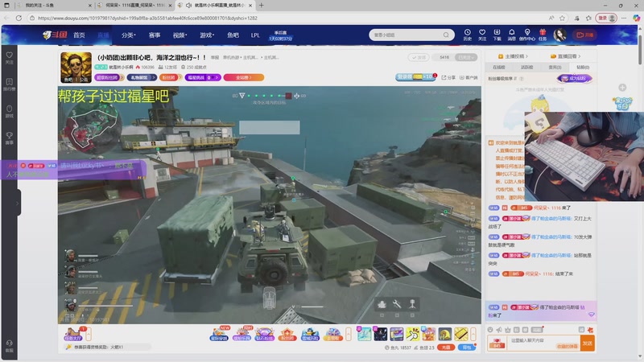644x362 pixels.
Task: Select the 直播 menu item
Action: point(103,35)
